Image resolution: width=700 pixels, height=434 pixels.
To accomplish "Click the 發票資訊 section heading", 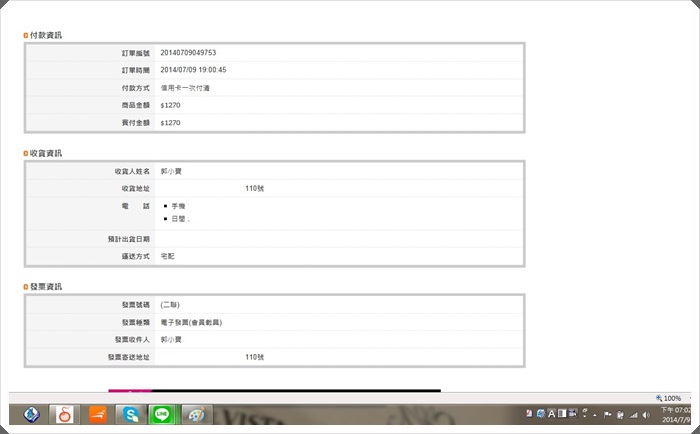I will click(46, 286).
